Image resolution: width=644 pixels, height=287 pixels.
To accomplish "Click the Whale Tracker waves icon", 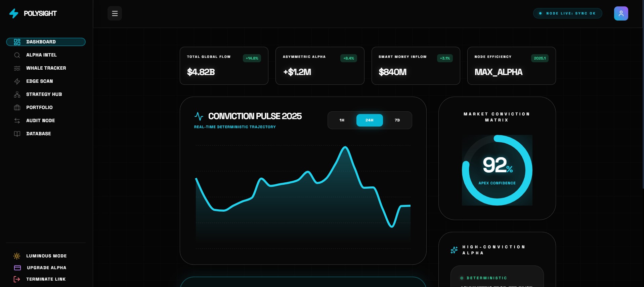I will (x=17, y=68).
